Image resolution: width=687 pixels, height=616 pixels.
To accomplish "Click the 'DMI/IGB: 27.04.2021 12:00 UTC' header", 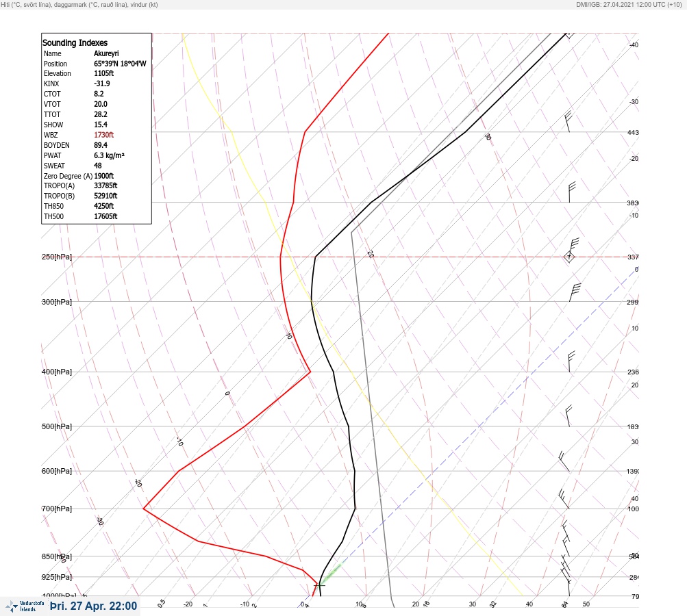I will click(629, 4).
